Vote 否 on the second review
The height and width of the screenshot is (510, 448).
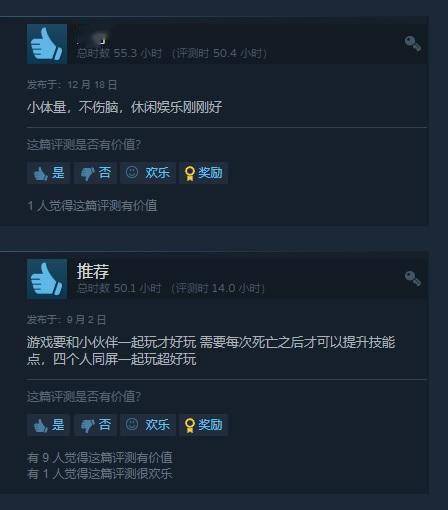[95, 425]
